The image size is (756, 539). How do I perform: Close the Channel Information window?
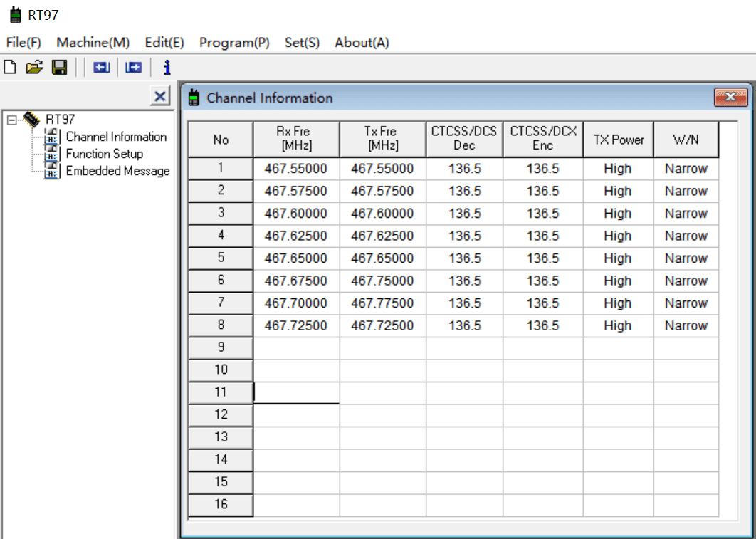pyautogui.click(x=730, y=98)
